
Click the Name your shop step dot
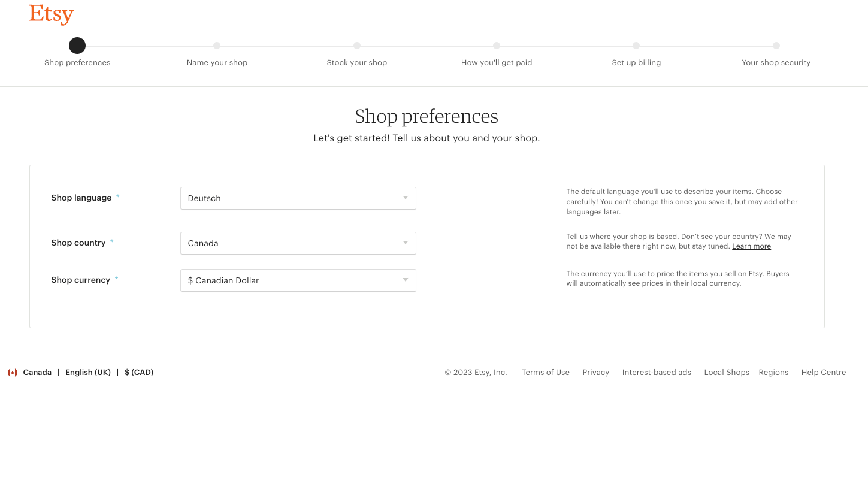point(217,46)
